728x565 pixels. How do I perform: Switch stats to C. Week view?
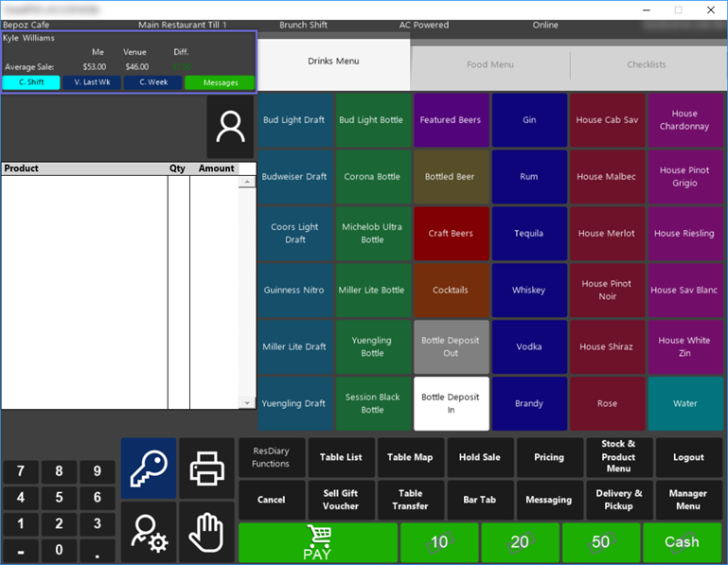[x=152, y=82]
